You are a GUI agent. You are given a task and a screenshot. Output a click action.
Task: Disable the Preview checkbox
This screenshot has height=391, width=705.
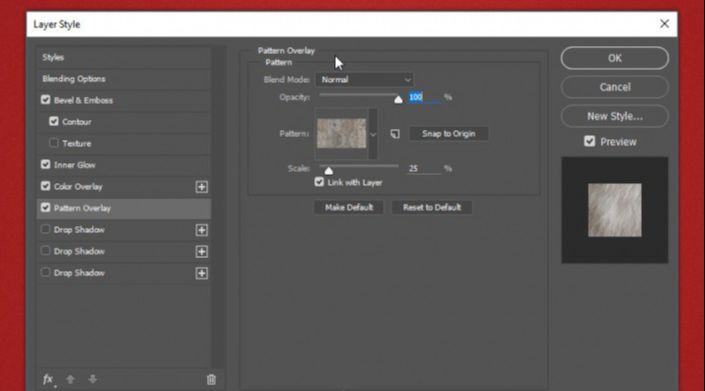[589, 142]
